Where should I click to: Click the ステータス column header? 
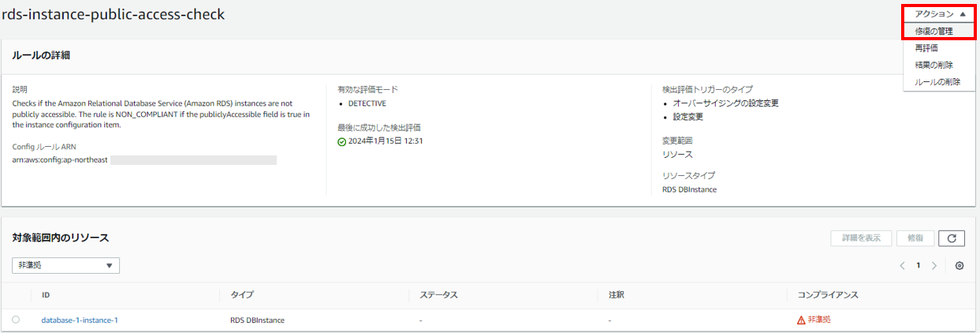click(438, 294)
